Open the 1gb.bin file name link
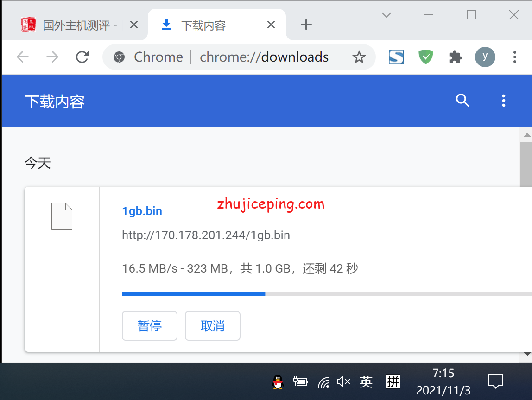This screenshot has width=532, height=400. (142, 211)
